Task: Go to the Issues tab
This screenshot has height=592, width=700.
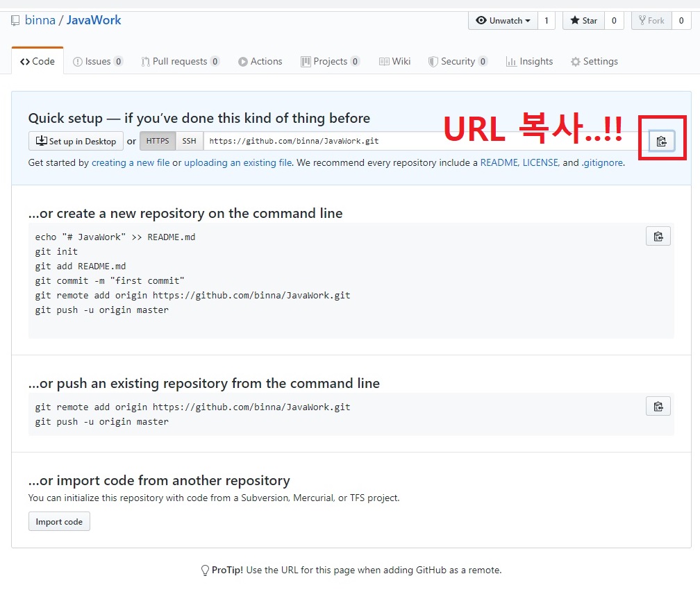Action: pyautogui.click(x=98, y=61)
